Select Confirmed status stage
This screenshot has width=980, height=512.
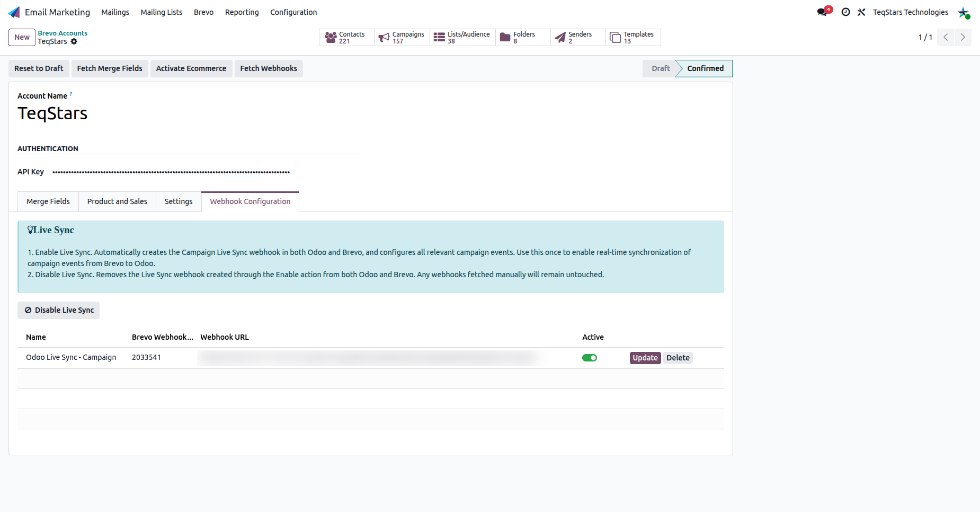point(705,68)
